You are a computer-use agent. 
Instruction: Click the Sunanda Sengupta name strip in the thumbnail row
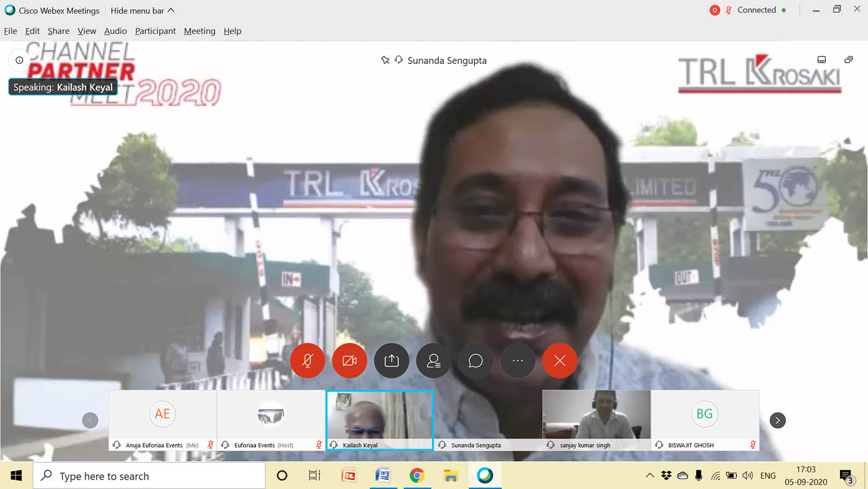pos(488,445)
